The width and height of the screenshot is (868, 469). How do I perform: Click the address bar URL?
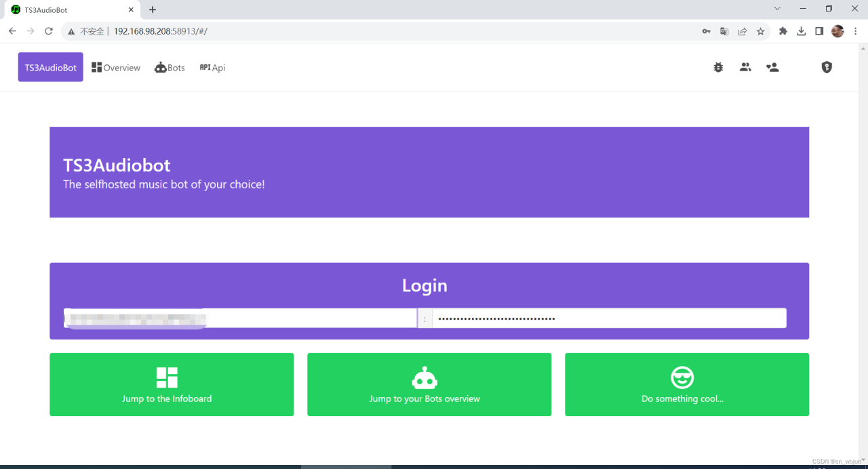[160, 31]
